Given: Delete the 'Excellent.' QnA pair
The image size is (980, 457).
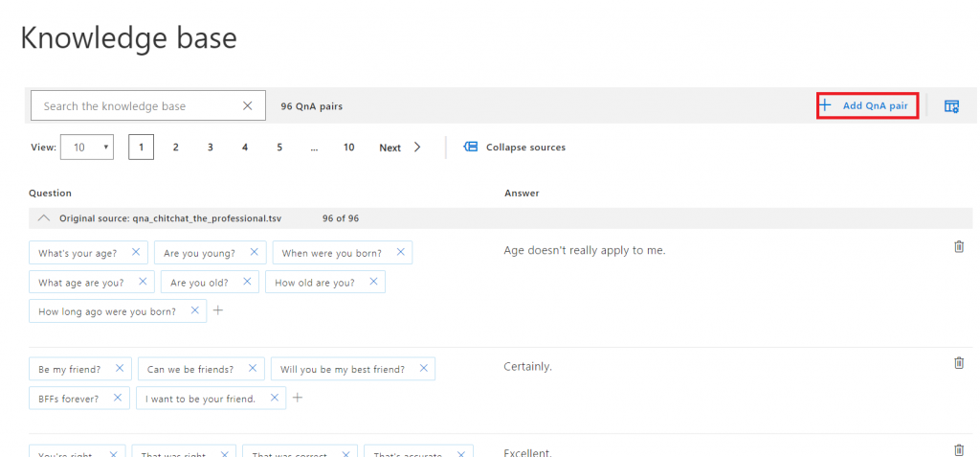Looking at the screenshot, I should [959, 449].
